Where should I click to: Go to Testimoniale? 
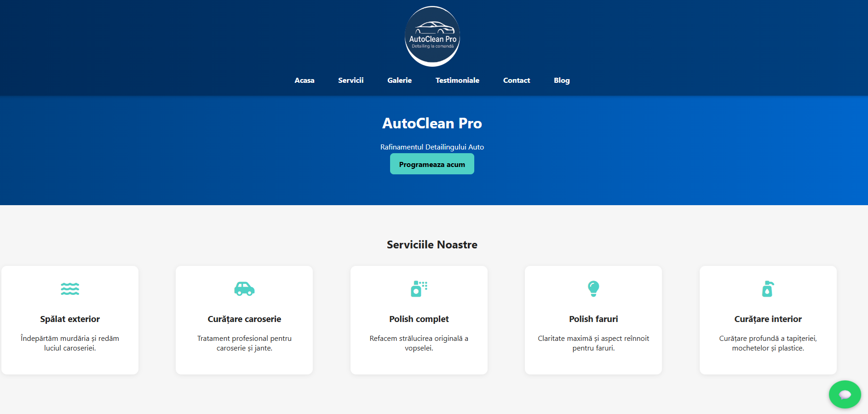pyautogui.click(x=457, y=80)
